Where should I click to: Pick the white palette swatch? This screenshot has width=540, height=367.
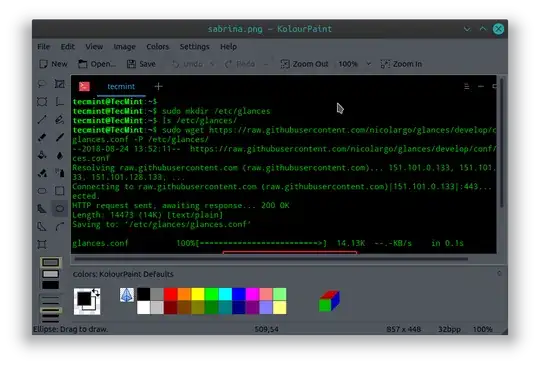click(143, 307)
